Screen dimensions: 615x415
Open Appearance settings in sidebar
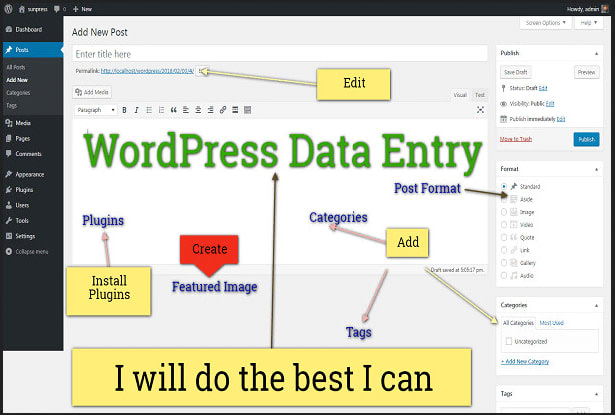(x=29, y=174)
